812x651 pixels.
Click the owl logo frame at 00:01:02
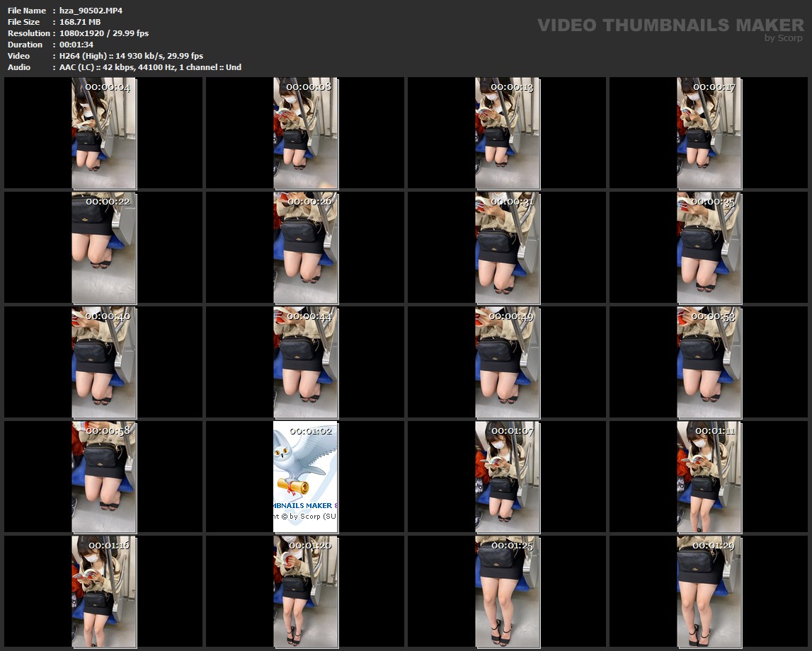(305, 477)
